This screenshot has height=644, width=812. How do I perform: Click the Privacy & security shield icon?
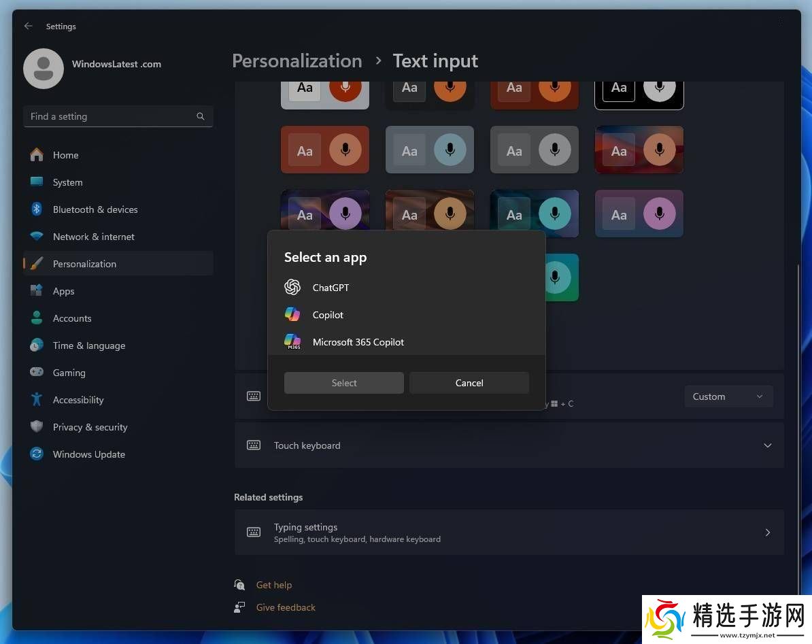tap(37, 427)
